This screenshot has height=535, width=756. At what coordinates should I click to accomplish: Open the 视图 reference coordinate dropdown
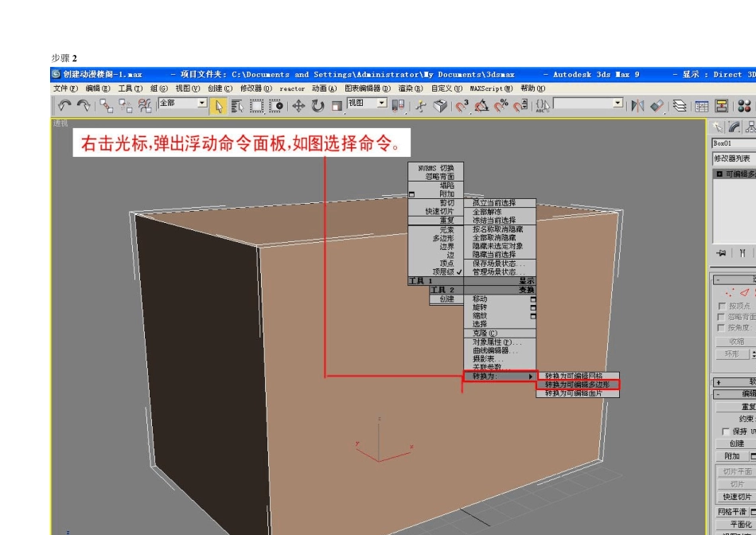[x=367, y=103]
